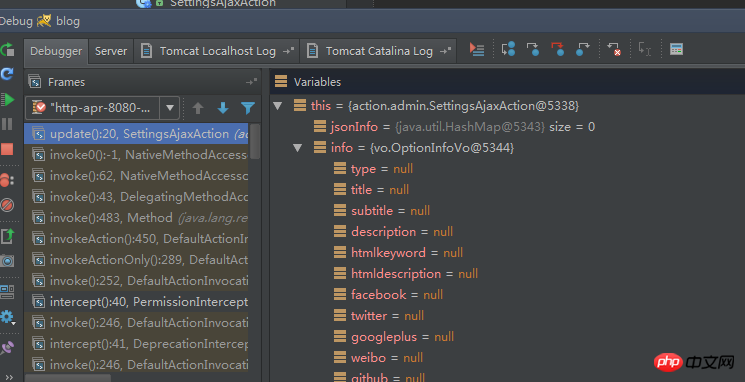
Task: Select the jsonInfo HashMap variable
Action: coord(454,127)
